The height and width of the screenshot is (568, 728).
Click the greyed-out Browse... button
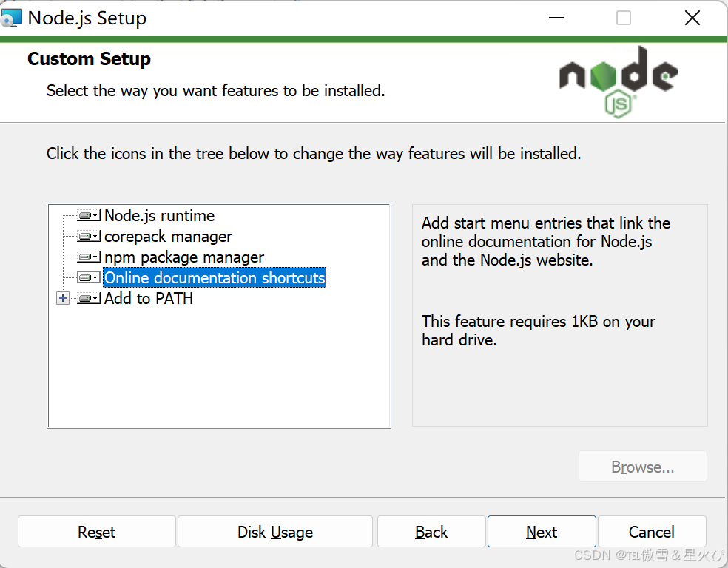pyautogui.click(x=643, y=467)
